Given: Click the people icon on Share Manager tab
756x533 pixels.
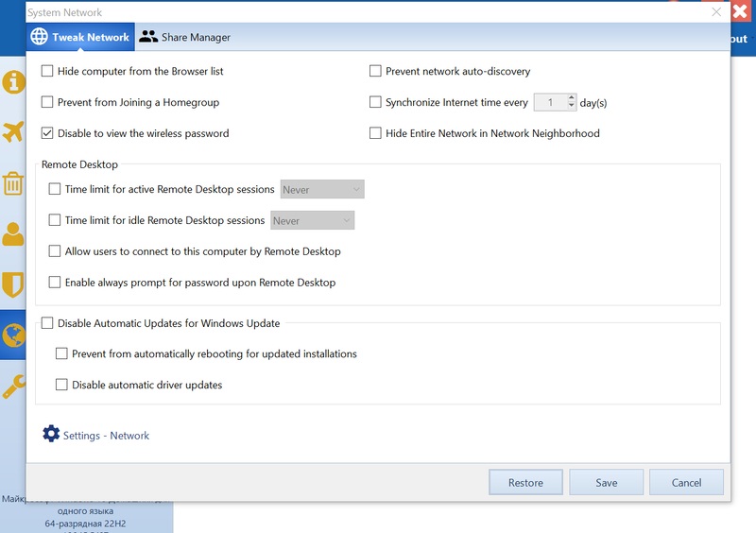Looking at the screenshot, I should coord(148,37).
